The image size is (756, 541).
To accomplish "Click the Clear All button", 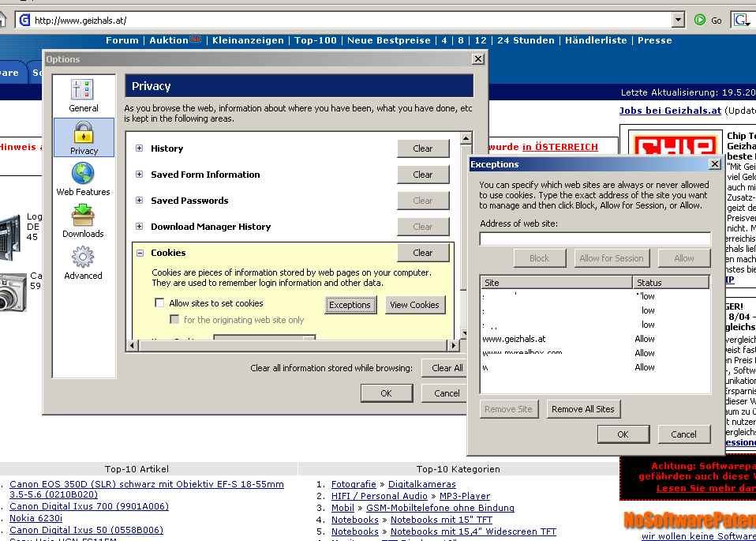I will 447,368.
